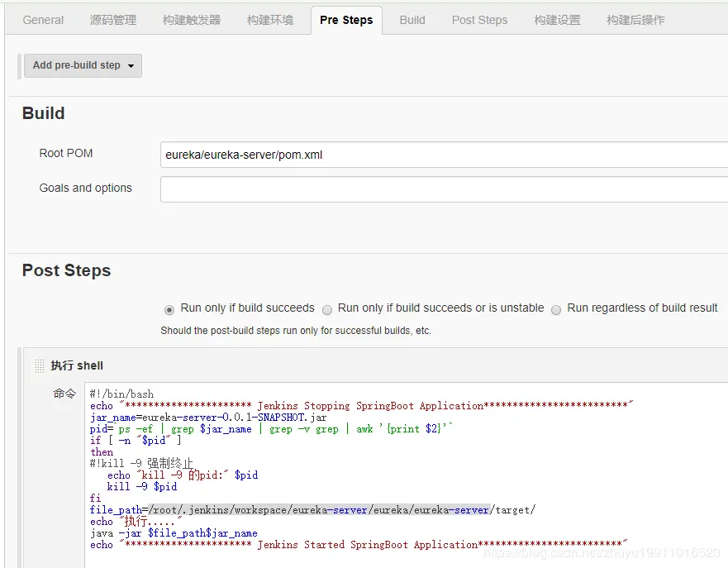This screenshot has height=568, width=728.
Task: Select Run only if build succeeds
Action: [169, 309]
